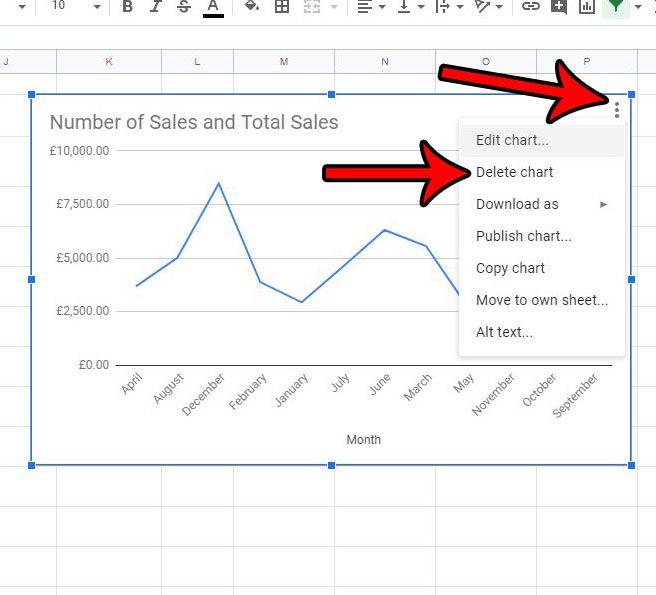Image resolution: width=656 pixels, height=595 pixels.
Task: Expand the font size dropdown
Action: point(96,7)
